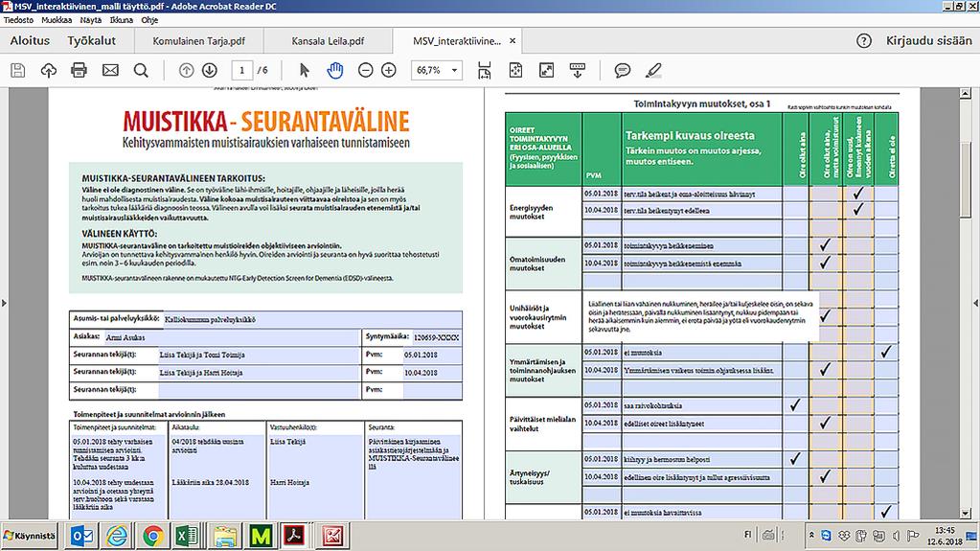Switch to Adobe Acrobat taskbar icon
The width and height of the screenshot is (980, 551).
tap(294, 536)
